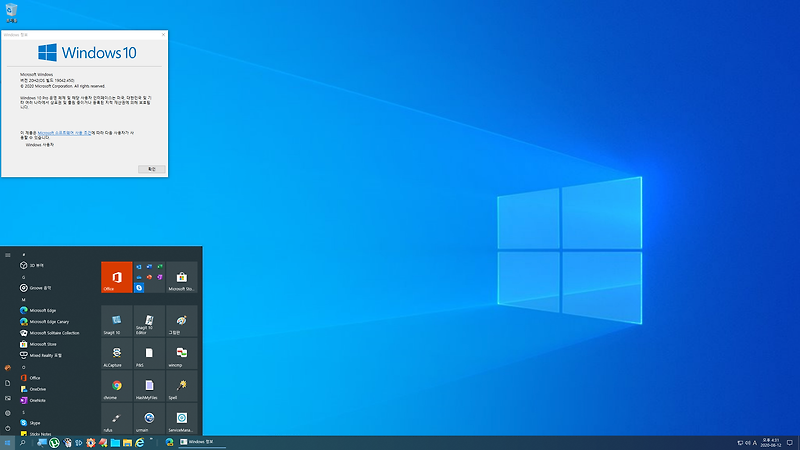
Task: Open the Power options in Start
Action: [8, 428]
